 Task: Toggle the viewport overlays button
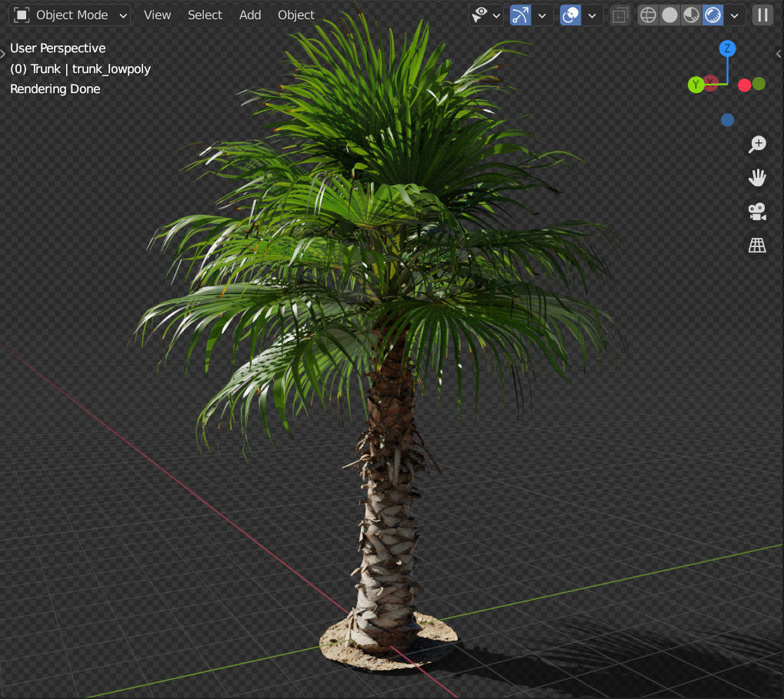pos(571,15)
